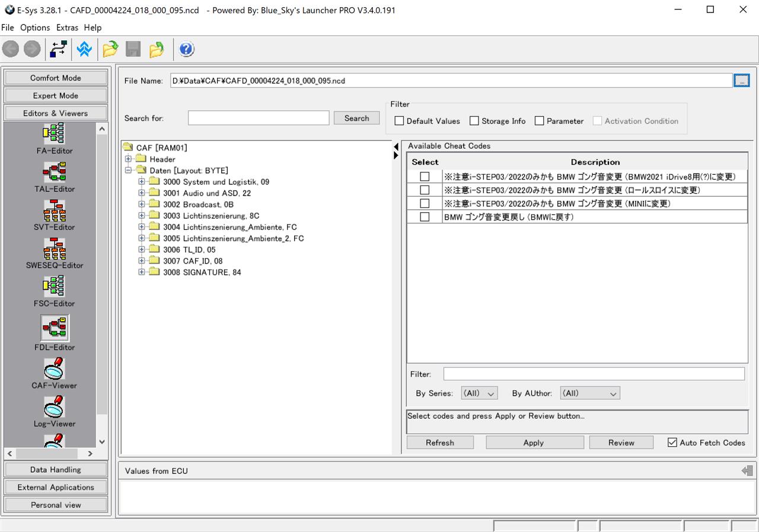Click the right expand arrow beside cheat codes

396,155
